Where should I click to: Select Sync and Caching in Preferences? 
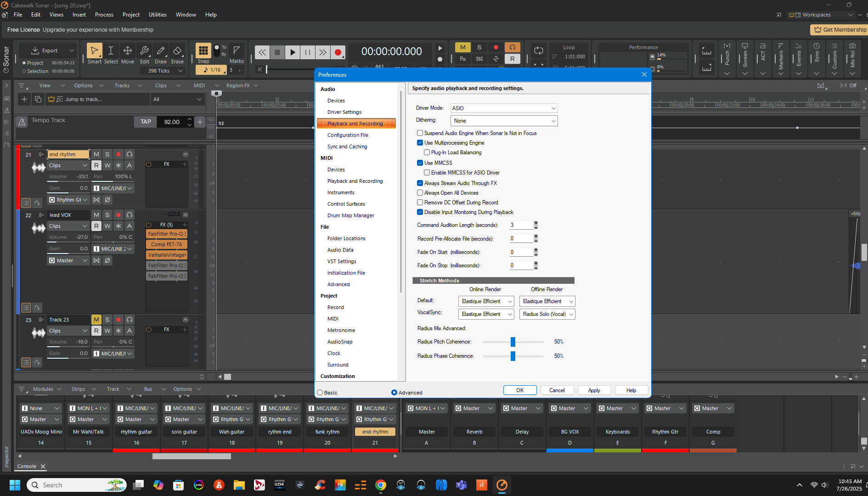click(x=347, y=147)
